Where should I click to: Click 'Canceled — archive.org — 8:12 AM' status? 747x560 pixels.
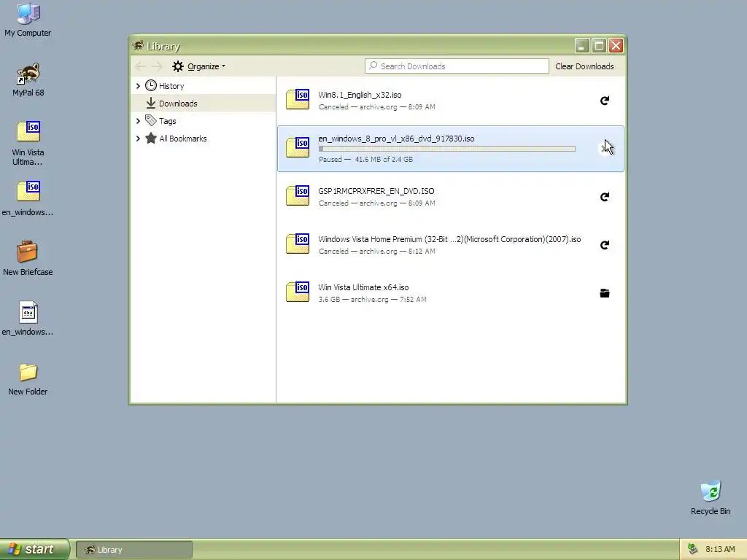click(377, 251)
